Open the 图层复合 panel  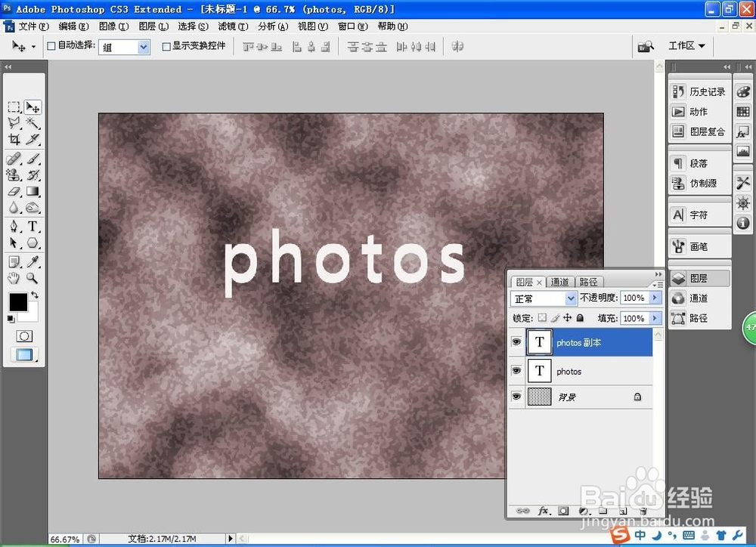[x=699, y=131]
